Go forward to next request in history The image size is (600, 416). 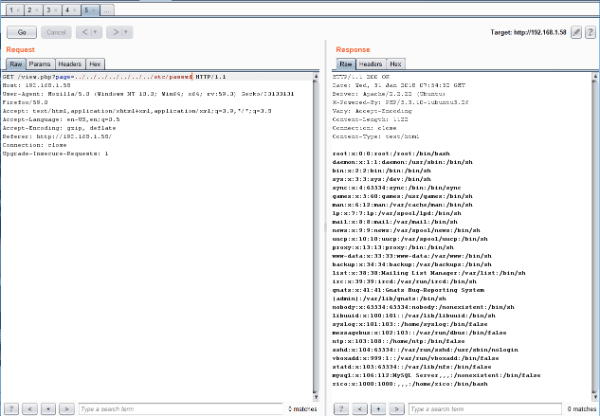(116, 32)
